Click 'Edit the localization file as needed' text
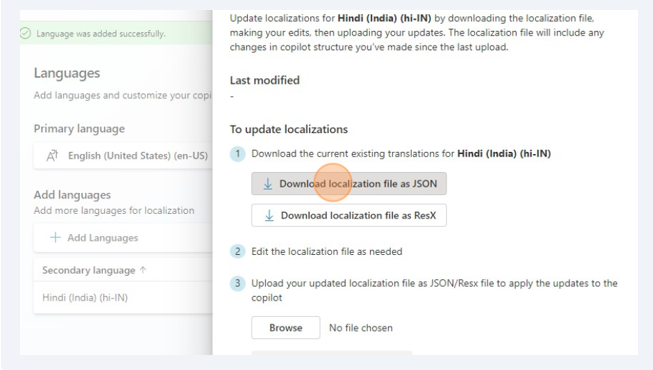This screenshot has height=370, width=653. pyautogui.click(x=327, y=252)
